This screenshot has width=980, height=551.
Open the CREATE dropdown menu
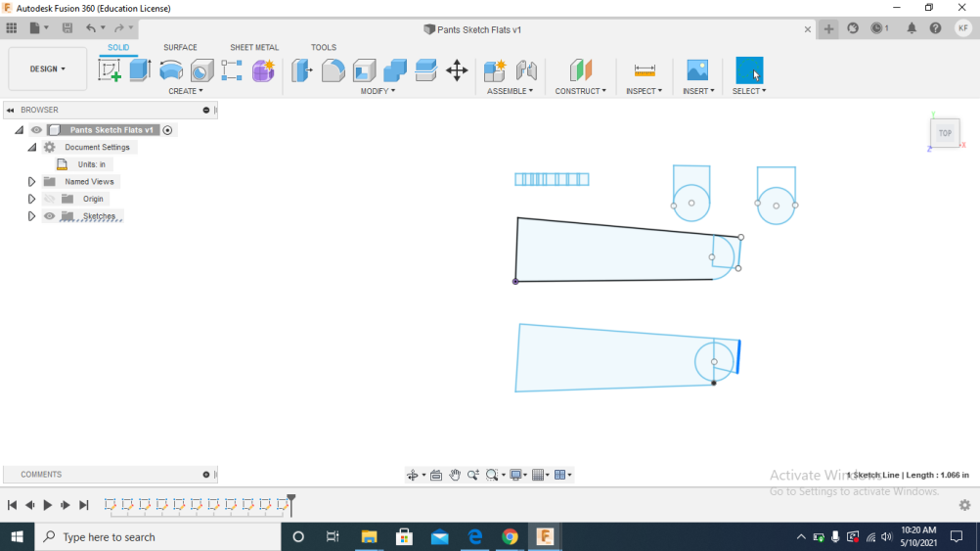(x=185, y=91)
